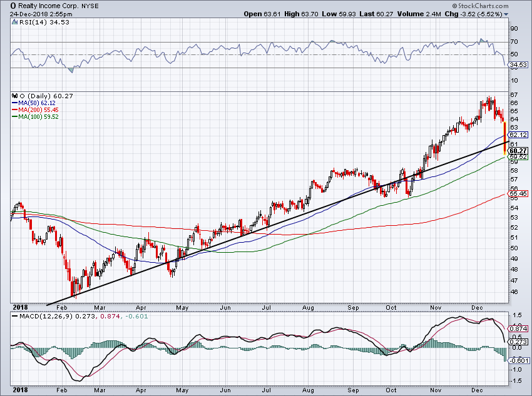Screen dimensions: 532x396
Task: Click the green -0.601 value in MACD legend
Action: click(x=136, y=317)
